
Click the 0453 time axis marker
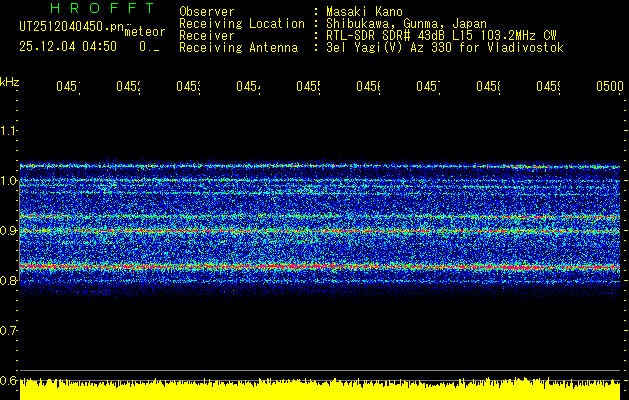[189, 86]
